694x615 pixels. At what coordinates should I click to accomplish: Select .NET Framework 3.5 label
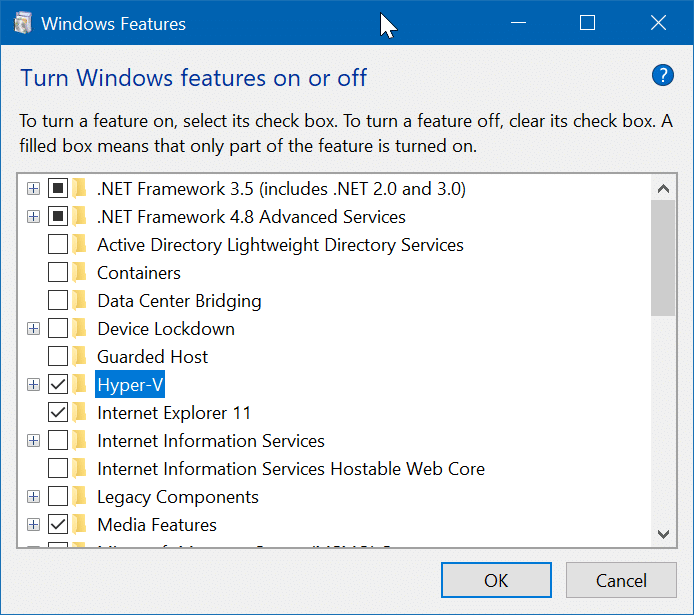pyautogui.click(x=281, y=188)
